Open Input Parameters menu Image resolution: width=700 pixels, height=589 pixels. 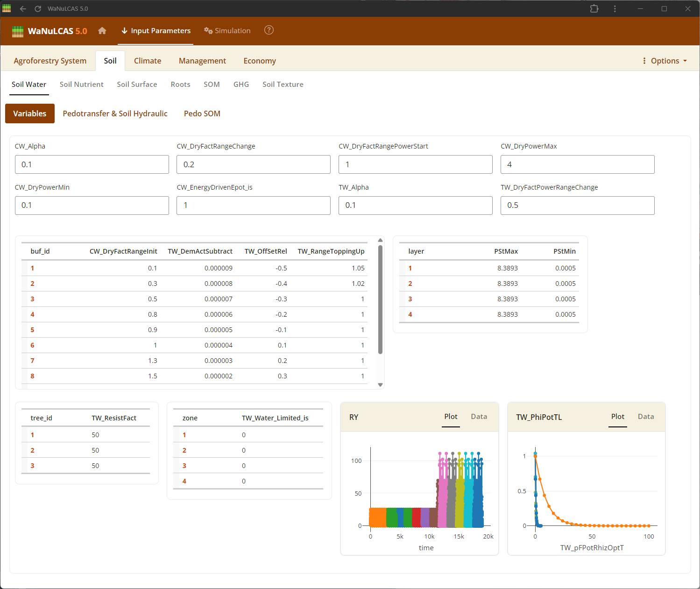[x=156, y=31]
